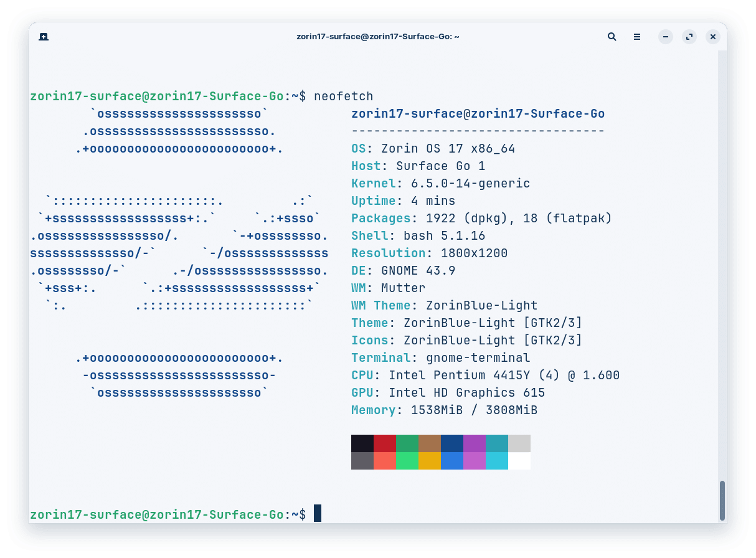Click the dark gray color block

pos(362,461)
